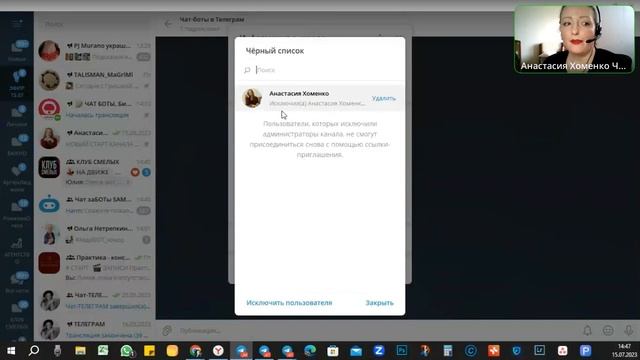Click the magnifier icon in blacklist search
Screen dimensions: 640x360
point(247,70)
